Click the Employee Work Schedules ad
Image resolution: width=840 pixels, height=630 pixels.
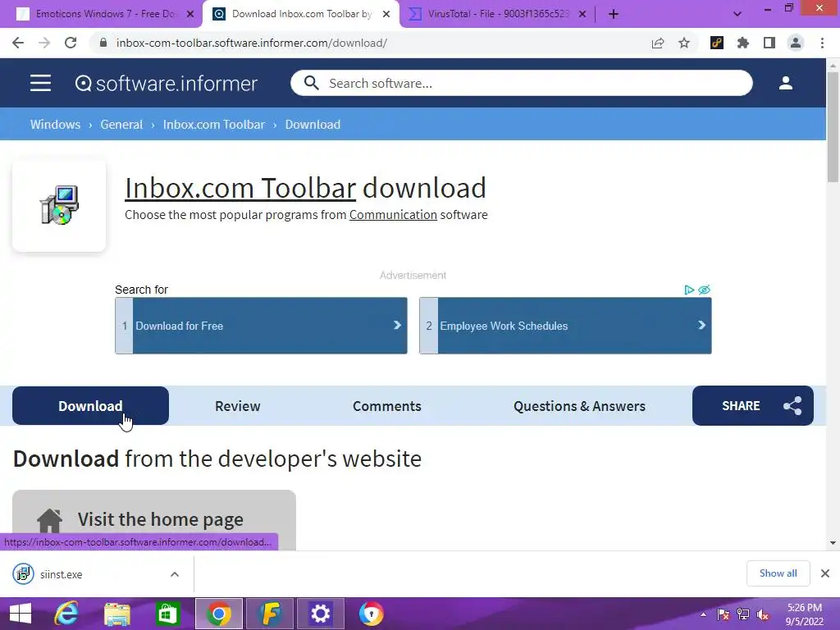(x=565, y=326)
